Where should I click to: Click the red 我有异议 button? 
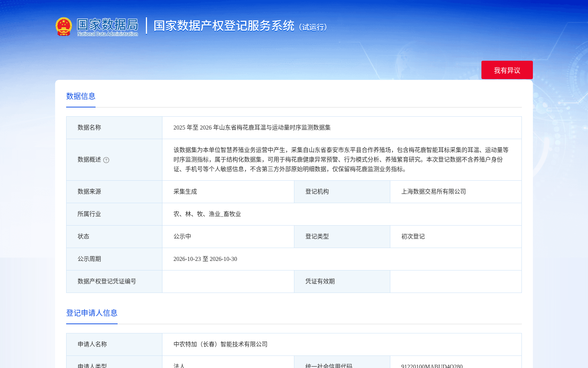[x=507, y=70]
